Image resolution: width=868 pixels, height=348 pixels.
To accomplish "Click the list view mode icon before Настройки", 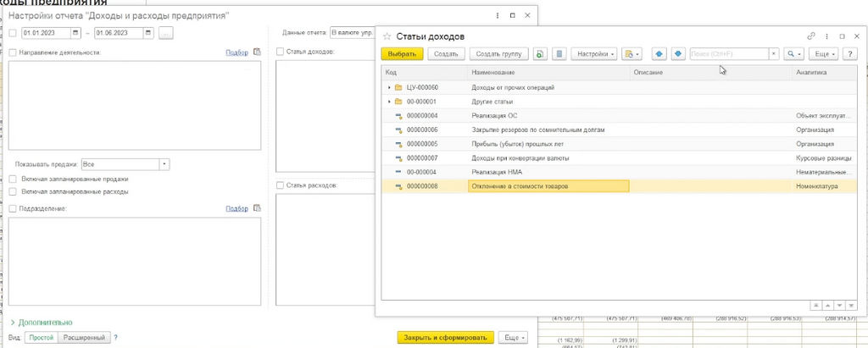I will click(x=559, y=53).
